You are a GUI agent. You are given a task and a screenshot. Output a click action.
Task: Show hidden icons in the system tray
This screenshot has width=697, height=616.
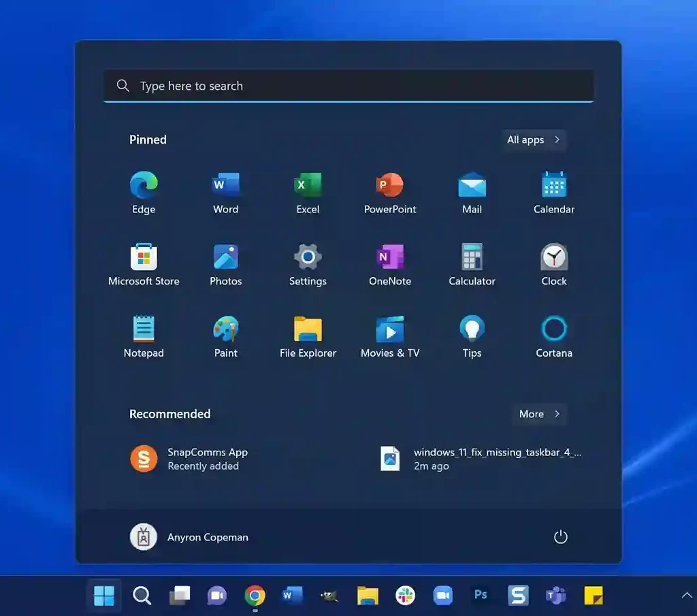686,595
